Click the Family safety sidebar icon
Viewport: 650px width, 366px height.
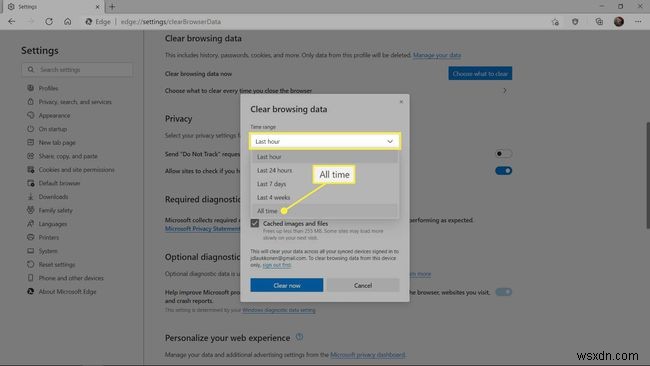pos(31,210)
